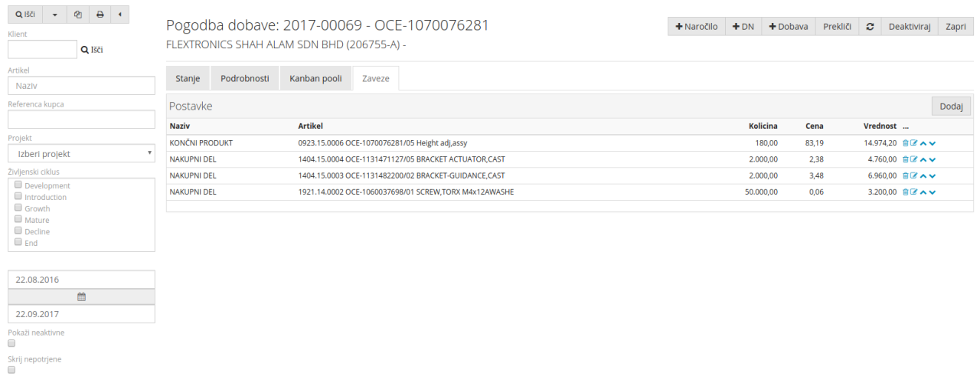Click the Dodaj button in Postavke

[x=951, y=106]
